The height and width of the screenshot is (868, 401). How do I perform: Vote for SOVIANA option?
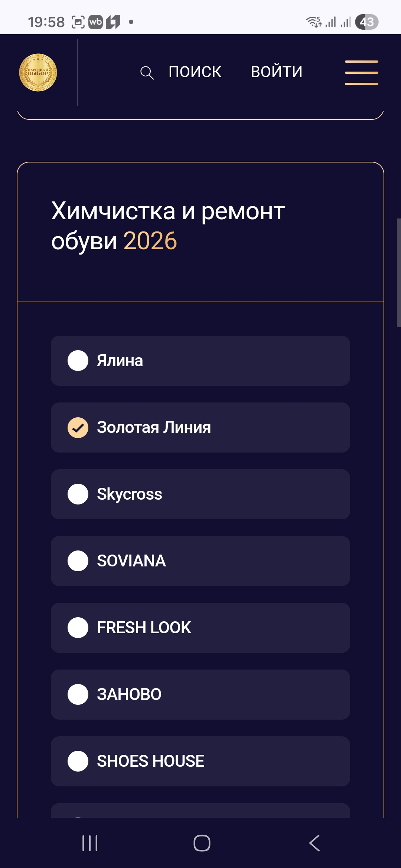point(78,561)
